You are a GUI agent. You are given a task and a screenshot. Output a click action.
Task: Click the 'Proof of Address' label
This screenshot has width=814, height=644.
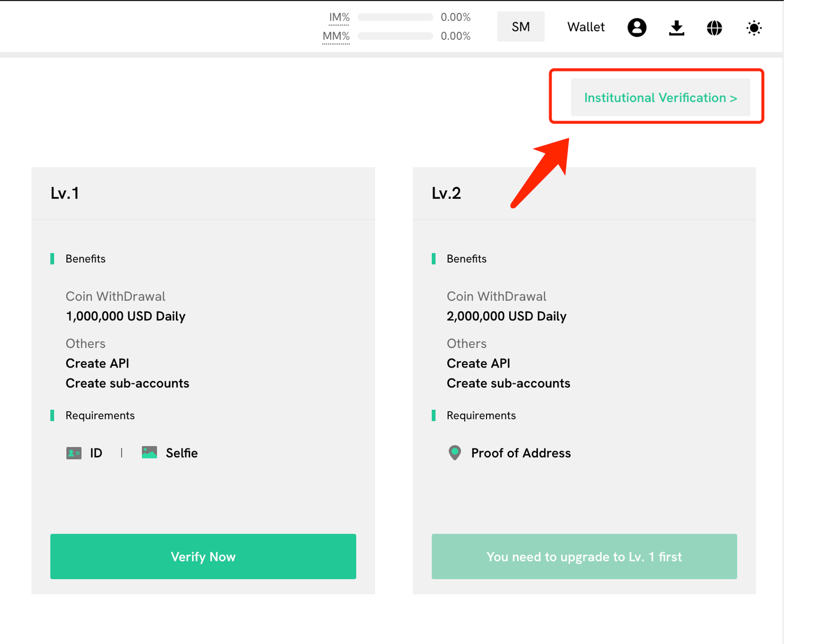coord(521,453)
